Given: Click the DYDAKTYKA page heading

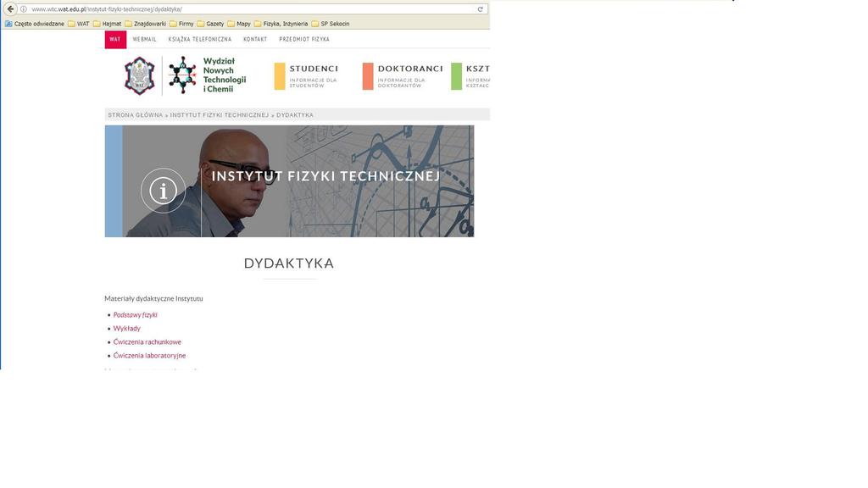Looking at the screenshot, I should coord(289,263).
